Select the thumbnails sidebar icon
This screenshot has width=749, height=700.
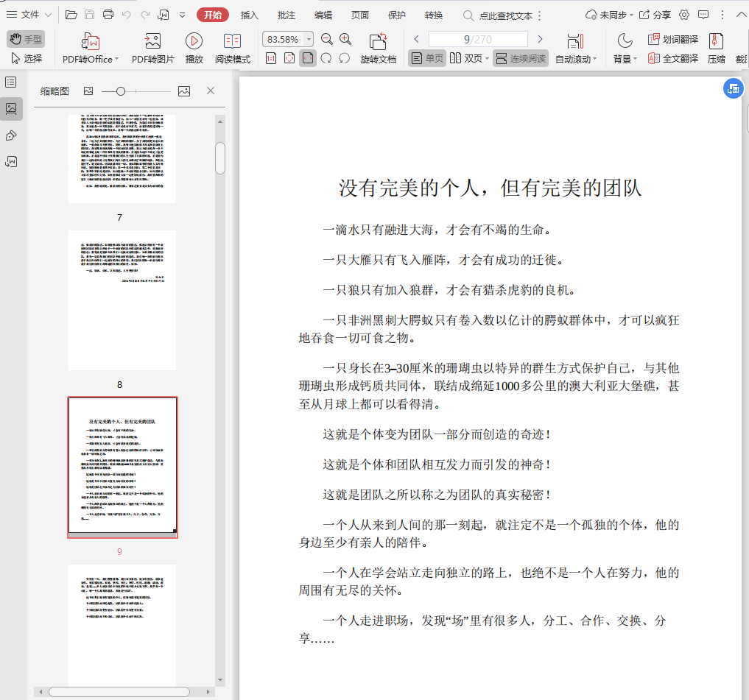pos(11,109)
